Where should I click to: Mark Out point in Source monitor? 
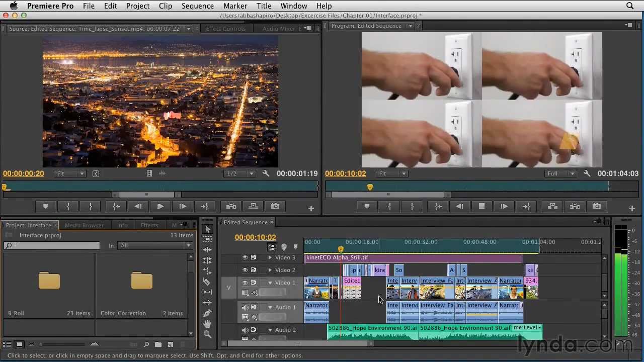tap(91, 206)
